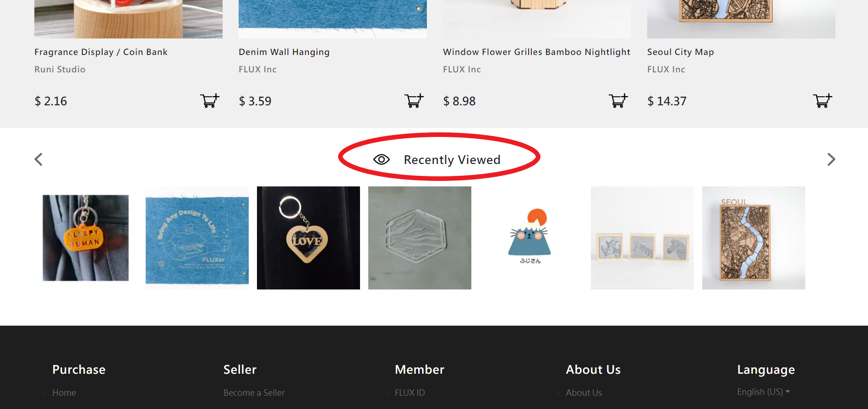The image size is (868, 409).
Task: Add Seoul City Map to cart
Action: (822, 101)
